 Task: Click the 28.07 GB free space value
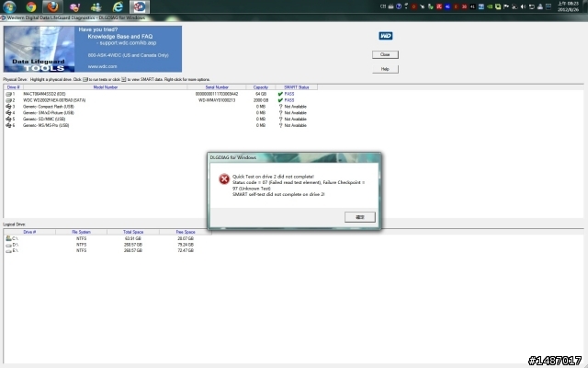click(x=186, y=238)
